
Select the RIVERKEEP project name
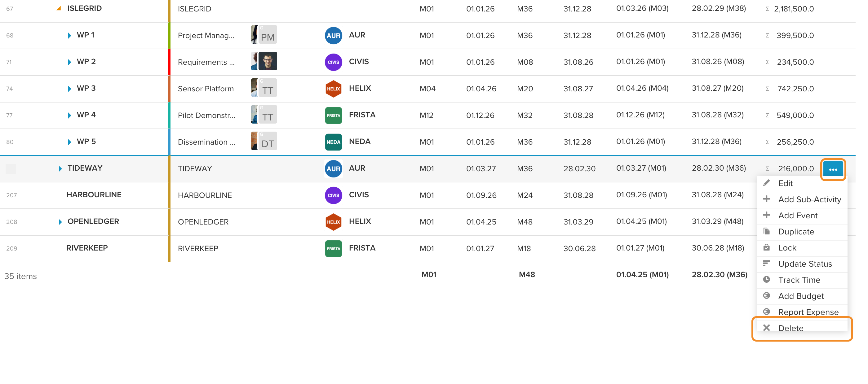pyautogui.click(x=87, y=248)
